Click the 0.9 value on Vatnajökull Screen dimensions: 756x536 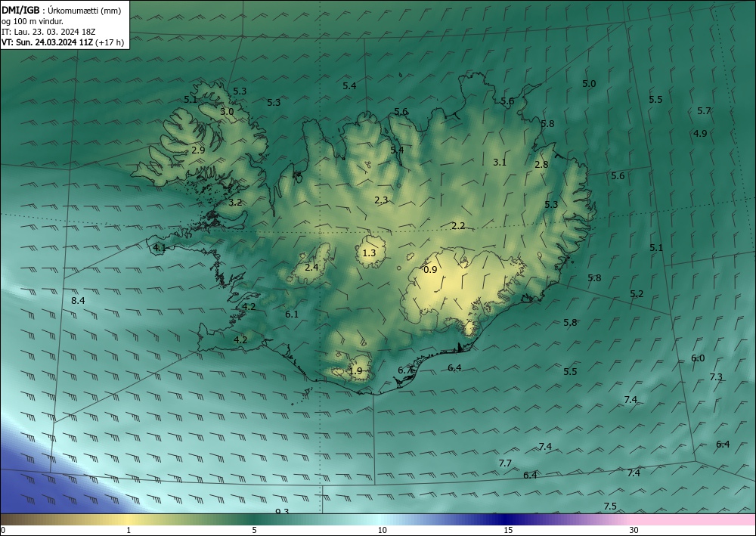[x=430, y=269]
